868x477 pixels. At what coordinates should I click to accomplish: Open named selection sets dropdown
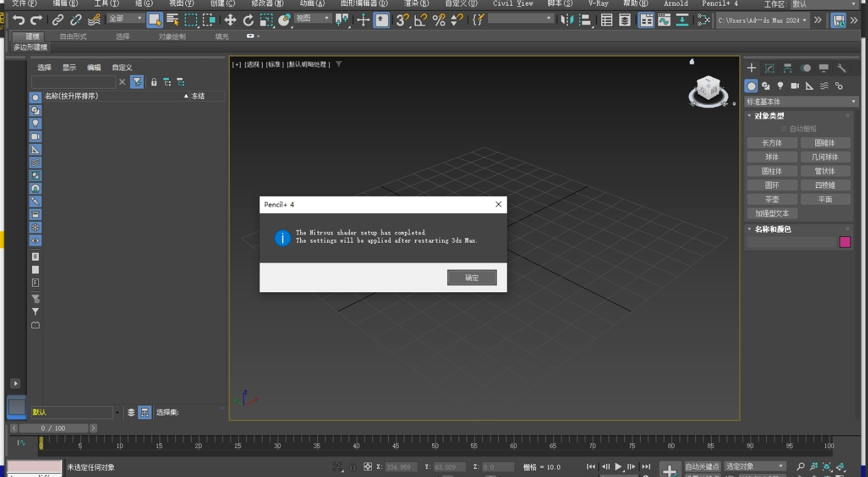click(x=521, y=19)
